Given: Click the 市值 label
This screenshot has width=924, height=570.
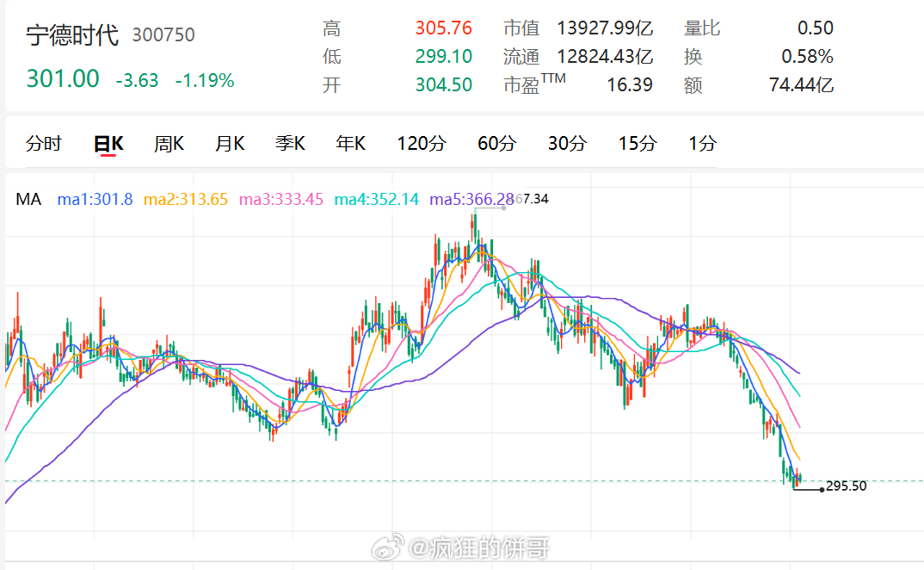Looking at the screenshot, I should pos(521,28).
